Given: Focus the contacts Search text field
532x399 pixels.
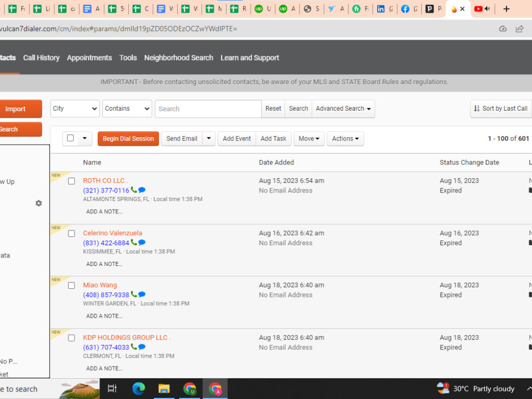Looking at the screenshot, I should click(x=208, y=109).
